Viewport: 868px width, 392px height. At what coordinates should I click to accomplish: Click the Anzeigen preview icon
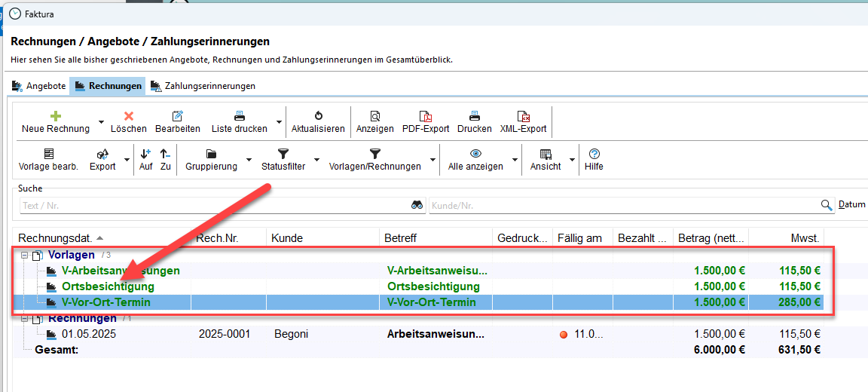(x=374, y=116)
